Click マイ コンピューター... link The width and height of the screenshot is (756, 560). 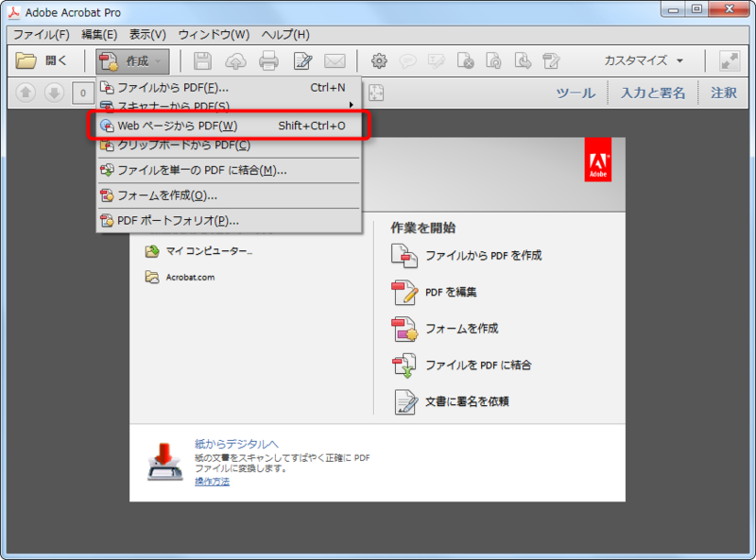209,251
